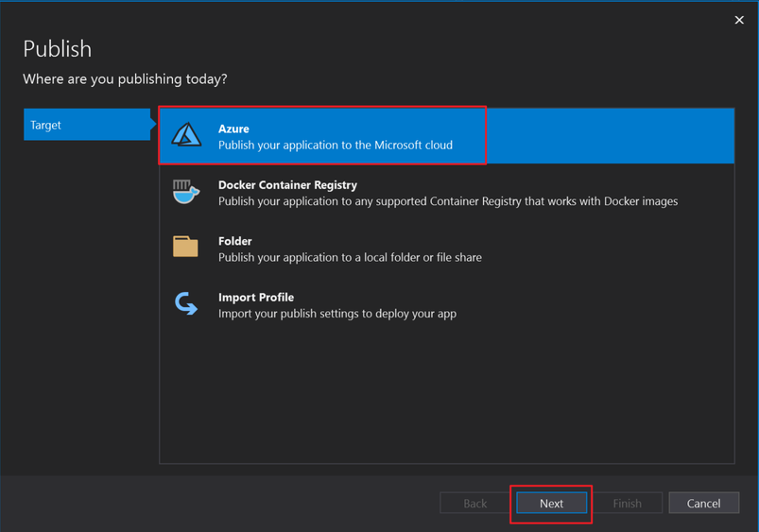This screenshot has height=532, width=759.
Task: Select the Target step tab
Action: tap(87, 125)
